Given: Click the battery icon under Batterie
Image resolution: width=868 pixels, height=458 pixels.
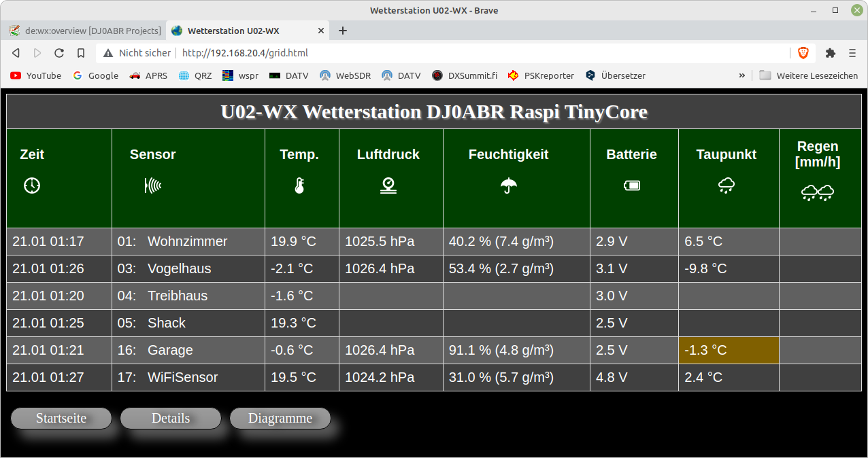Looking at the screenshot, I should click(x=631, y=186).
